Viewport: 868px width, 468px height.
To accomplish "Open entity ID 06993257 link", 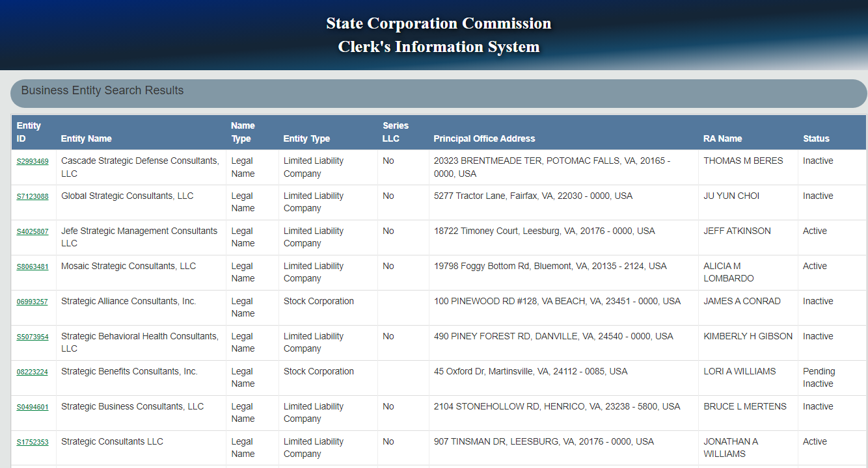I will click(x=33, y=302).
